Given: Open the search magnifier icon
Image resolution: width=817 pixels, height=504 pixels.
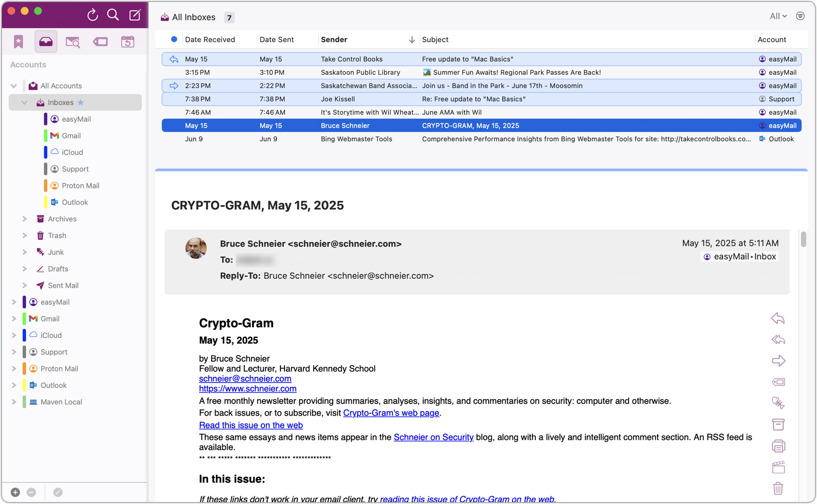Looking at the screenshot, I should point(113,15).
